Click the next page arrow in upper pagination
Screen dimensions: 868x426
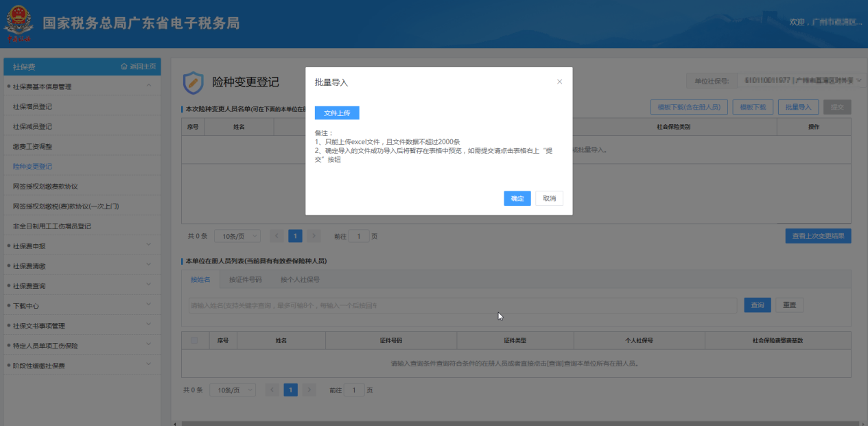click(314, 236)
